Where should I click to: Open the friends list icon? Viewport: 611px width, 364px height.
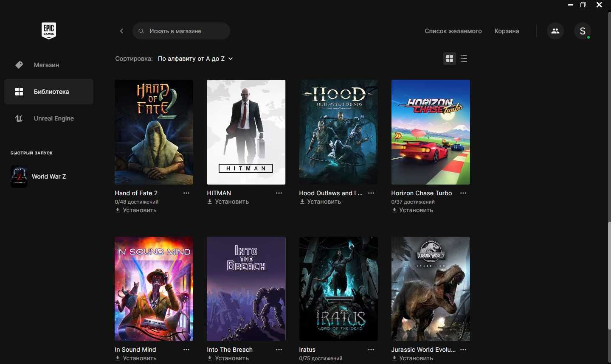click(555, 31)
